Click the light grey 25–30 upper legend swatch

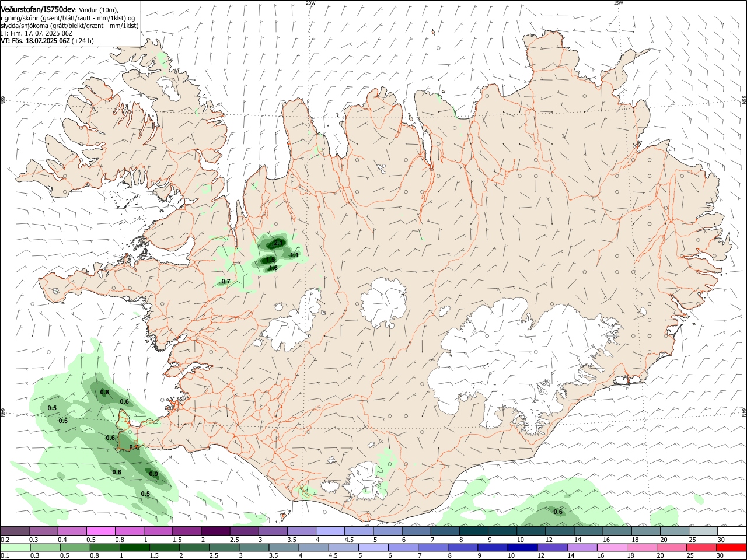(x=703, y=531)
